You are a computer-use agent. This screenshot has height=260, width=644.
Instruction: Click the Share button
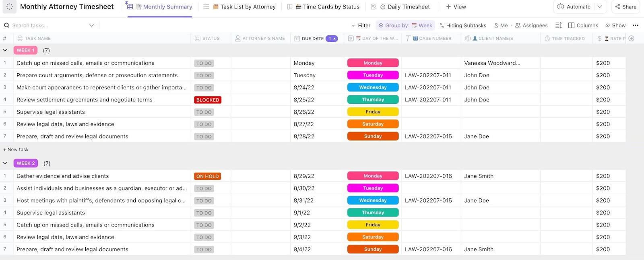tap(626, 7)
